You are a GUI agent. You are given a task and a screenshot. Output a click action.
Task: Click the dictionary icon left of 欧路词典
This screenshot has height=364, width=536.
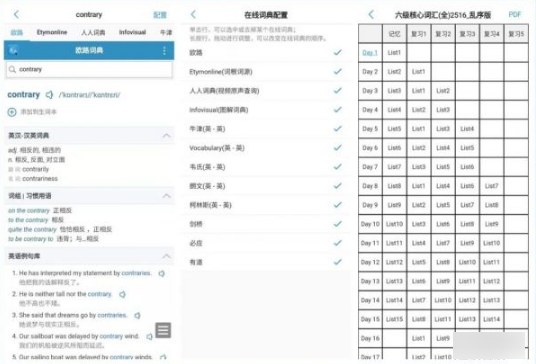pos(13,51)
